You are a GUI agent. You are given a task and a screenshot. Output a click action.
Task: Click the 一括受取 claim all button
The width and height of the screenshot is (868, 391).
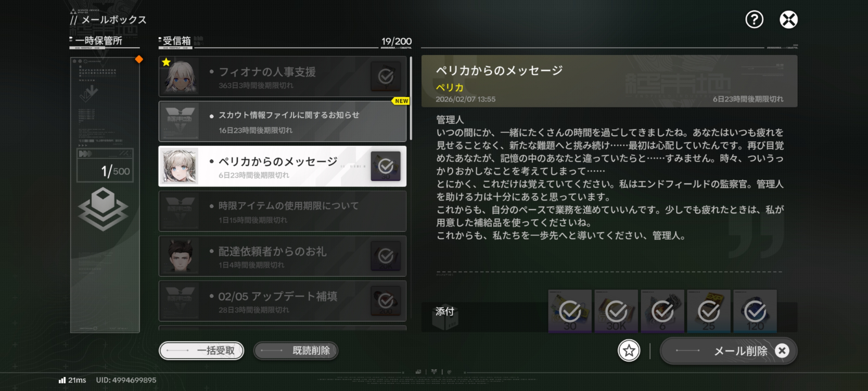pos(201,350)
